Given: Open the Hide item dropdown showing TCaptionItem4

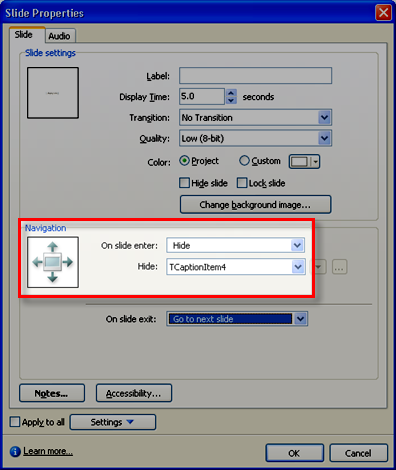Looking at the screenshot, I should pos(236,267).
